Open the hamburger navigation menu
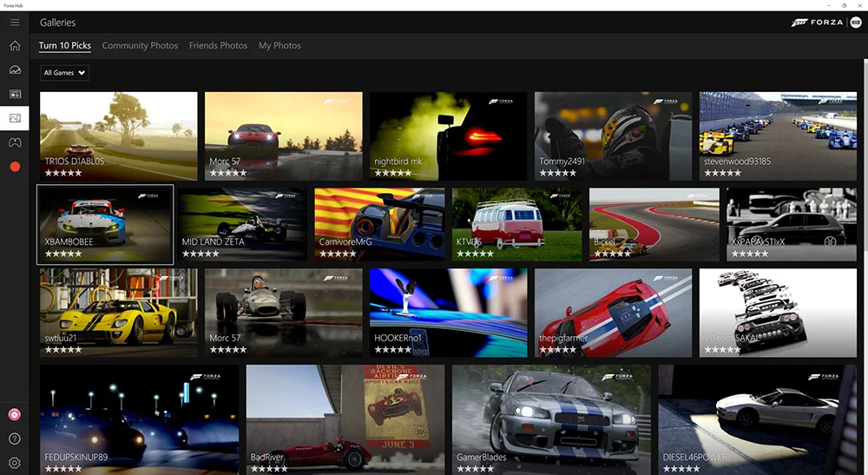Image resolution: width=868 pixels, height=475 pixels. pyautogui.click(x=15, y=23)
